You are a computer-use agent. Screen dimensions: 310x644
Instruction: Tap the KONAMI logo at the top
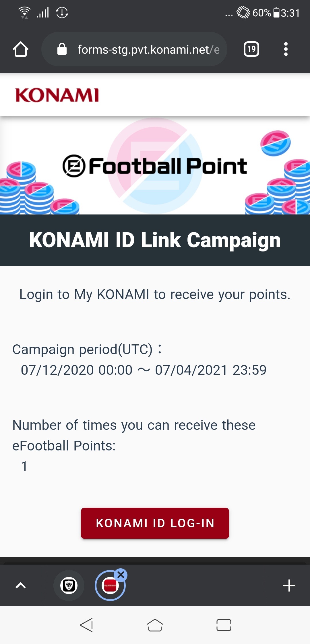56,95
